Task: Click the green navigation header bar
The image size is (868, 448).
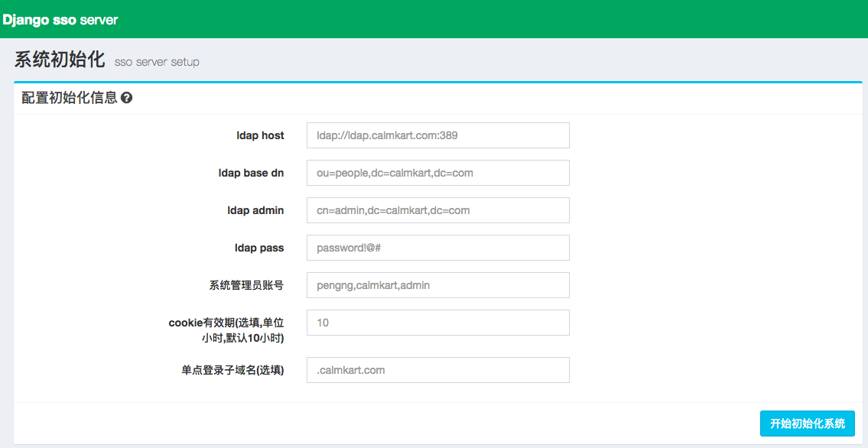Action: pos(459,19)
